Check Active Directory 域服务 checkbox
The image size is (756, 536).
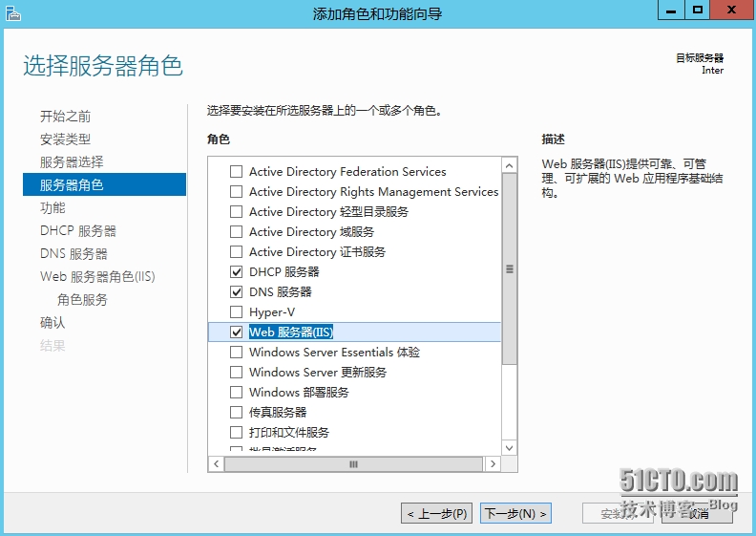pyautogui.click(x=237, y=232)
